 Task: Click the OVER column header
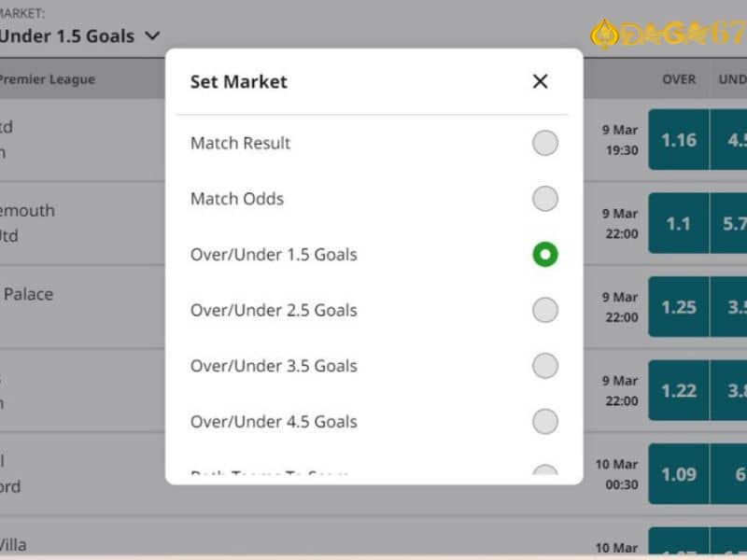pyautogui.click(x=679, y=79)
